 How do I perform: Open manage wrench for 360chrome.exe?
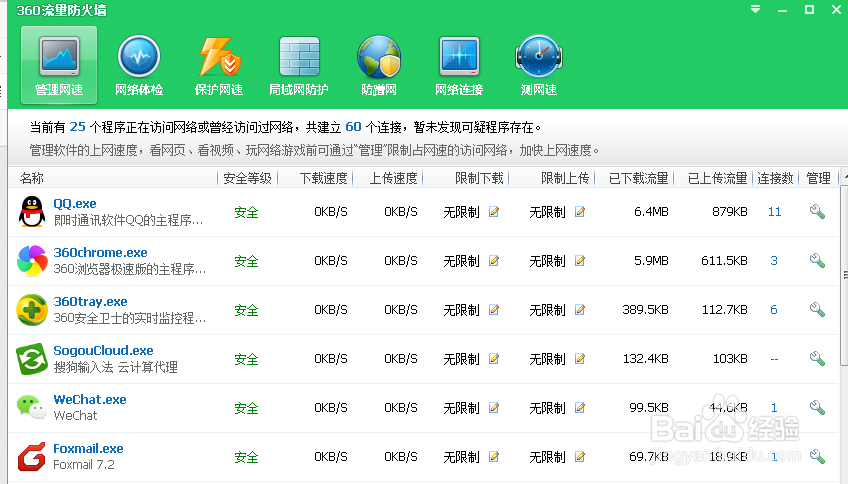pyautogui.click(x=817, y=261)
